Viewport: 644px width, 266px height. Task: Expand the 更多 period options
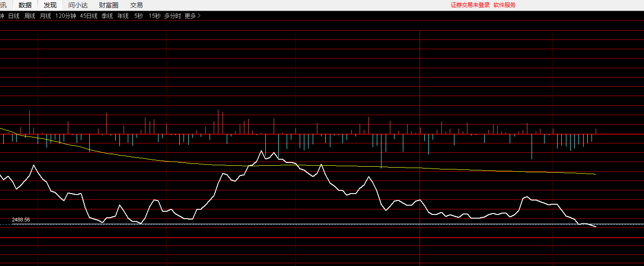click(193, 16)
